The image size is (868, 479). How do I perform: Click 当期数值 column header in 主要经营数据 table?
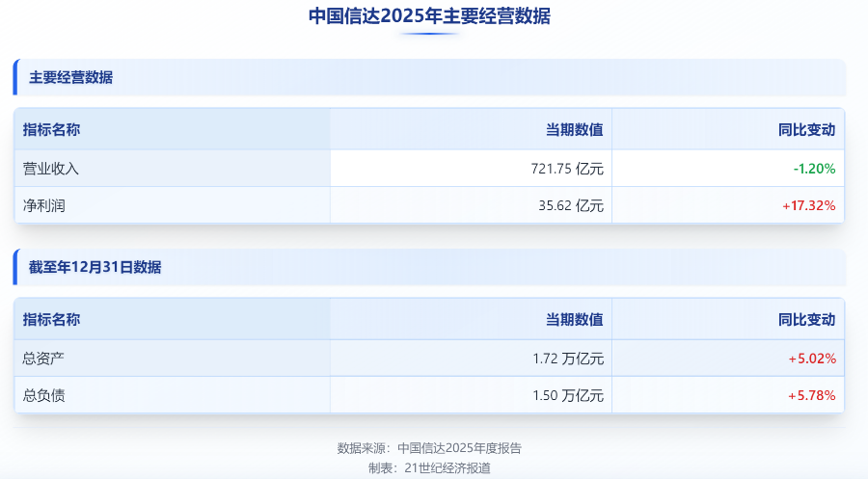[575, 130]
